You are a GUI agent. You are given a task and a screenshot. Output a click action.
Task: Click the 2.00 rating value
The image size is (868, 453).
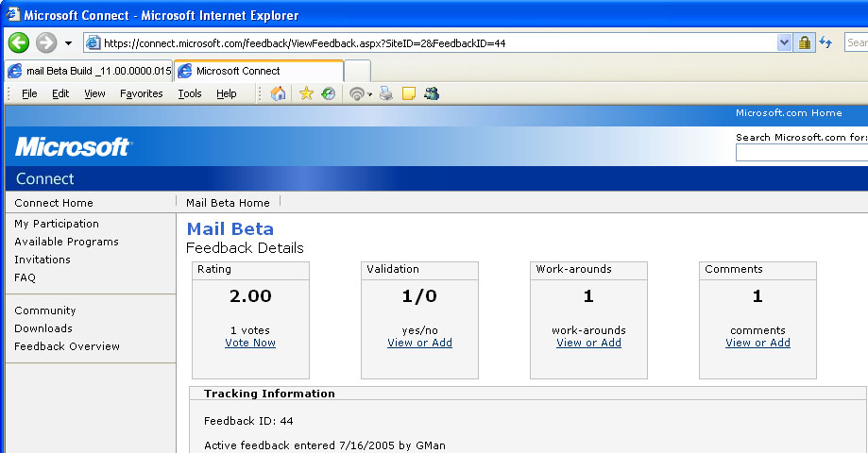pyautogui.click(x=250, y=296)
